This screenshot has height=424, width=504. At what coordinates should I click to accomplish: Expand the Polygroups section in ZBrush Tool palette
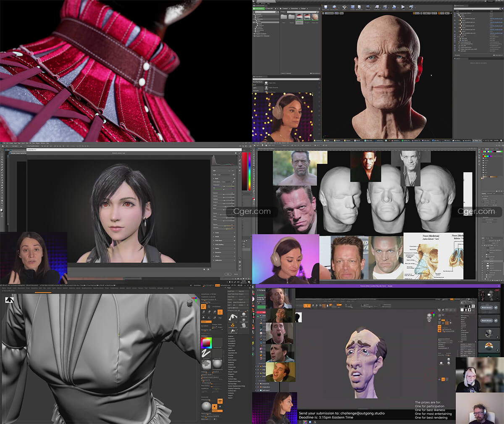click(232, 367)
